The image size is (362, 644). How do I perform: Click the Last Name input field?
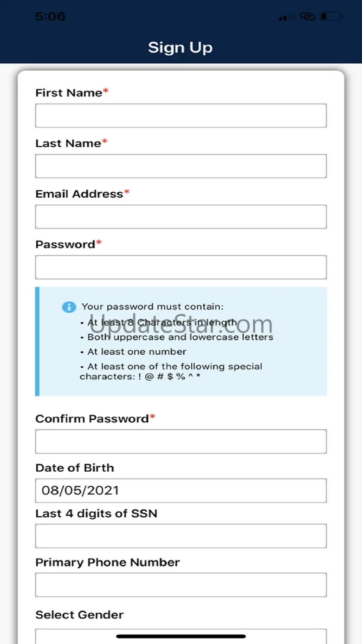click(181, 166)
